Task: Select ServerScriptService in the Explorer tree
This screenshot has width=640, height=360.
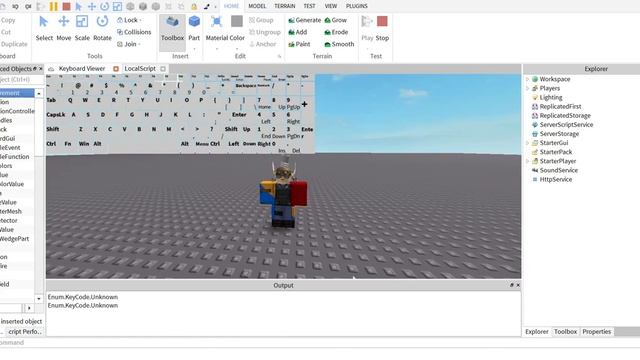Action: coord(562,124)
